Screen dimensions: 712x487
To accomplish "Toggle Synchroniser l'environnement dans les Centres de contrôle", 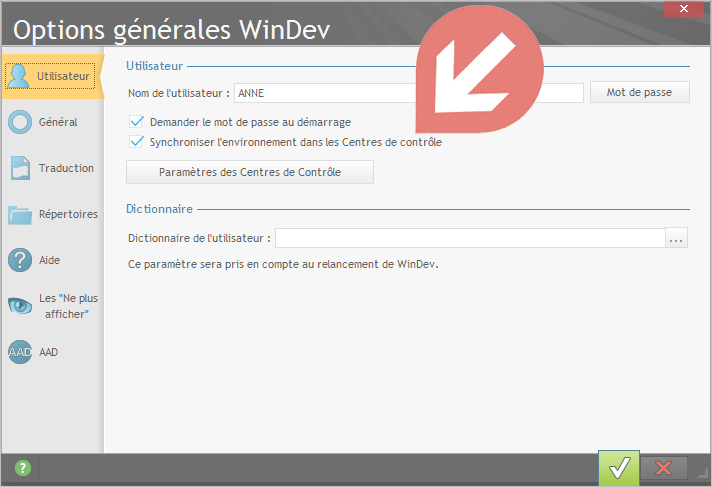I will [137, 142].
